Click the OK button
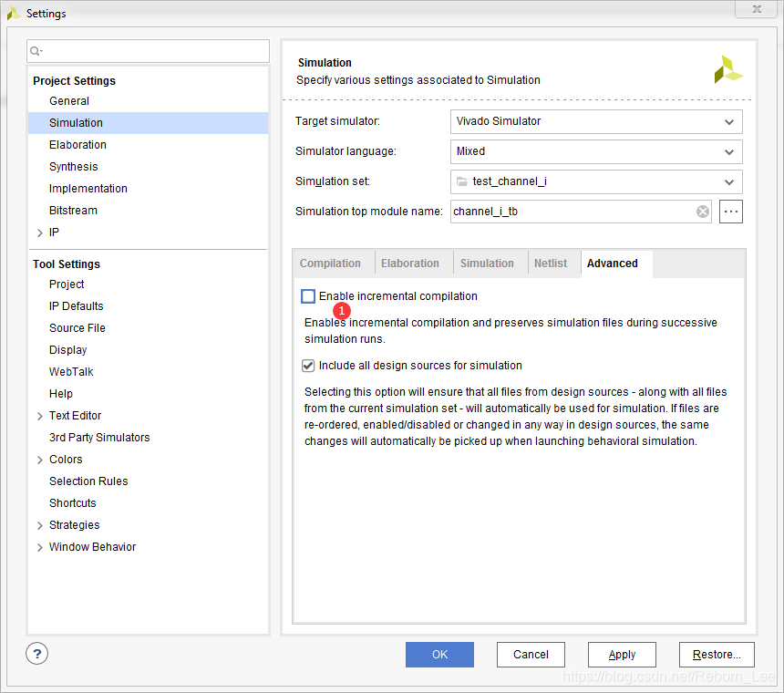The width and height of the screenshot is (784, 693). point(439,655)
